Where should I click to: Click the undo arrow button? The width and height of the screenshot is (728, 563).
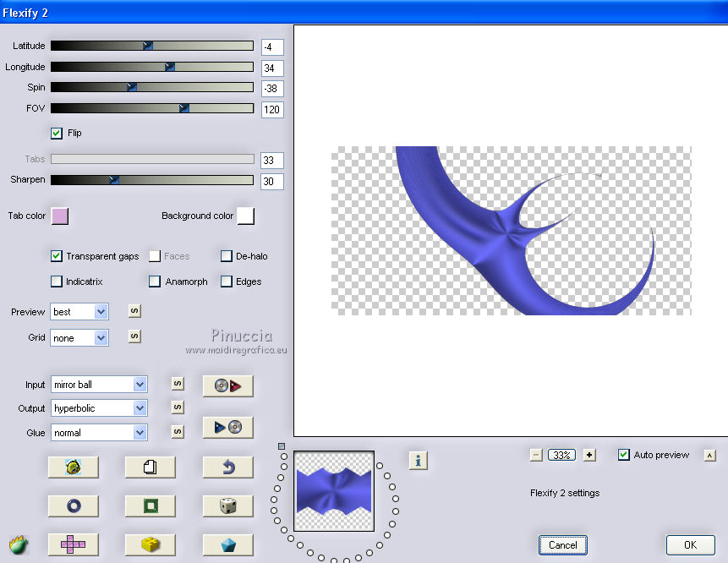(228, 467)
